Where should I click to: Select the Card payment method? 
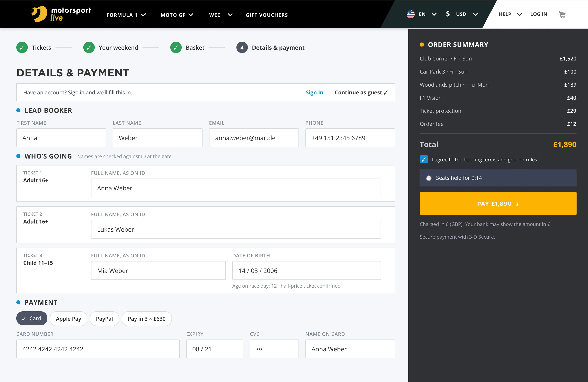tap(32, 318)
